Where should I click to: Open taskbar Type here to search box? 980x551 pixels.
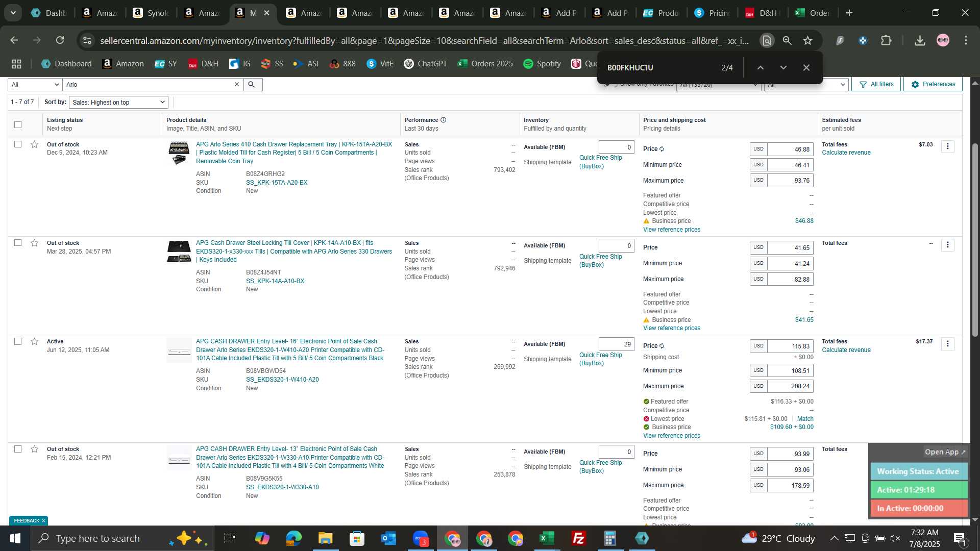click(122, 538)
